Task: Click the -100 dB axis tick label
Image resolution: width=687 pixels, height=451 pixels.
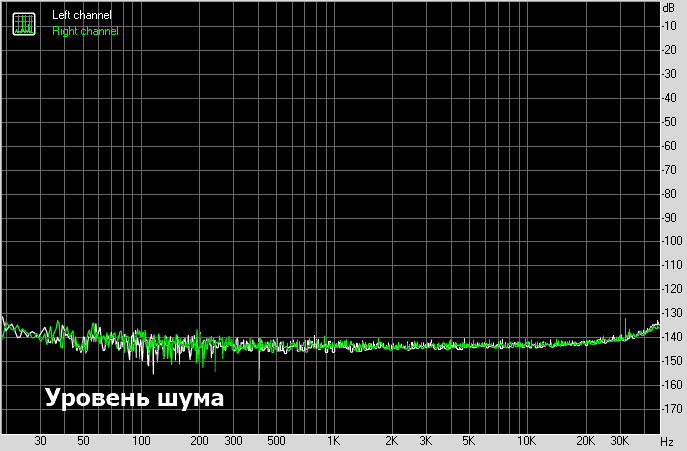Action: [x=671, y=241]
